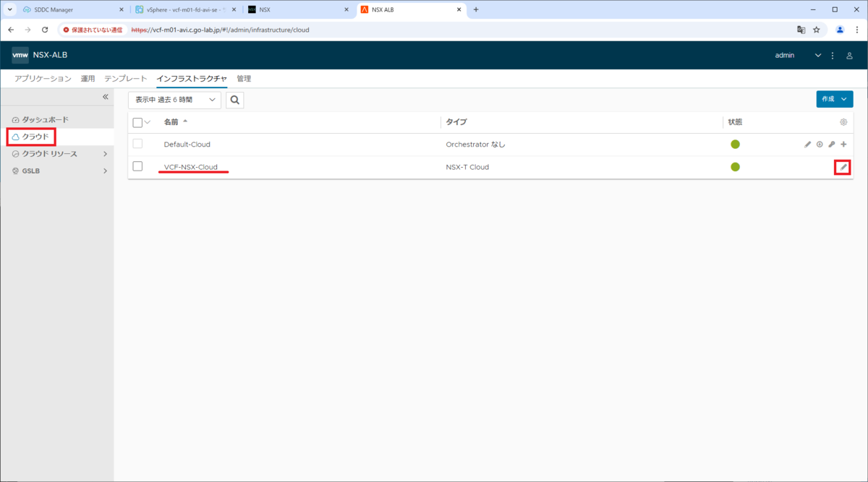Open the browser tab search chevron

(x=10, y=9)
